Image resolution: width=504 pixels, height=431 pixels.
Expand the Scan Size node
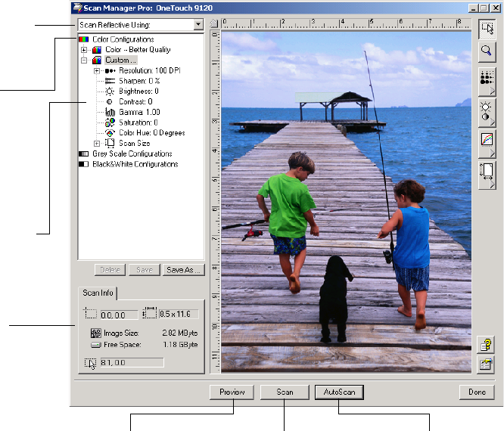click(x=98, y=144)
